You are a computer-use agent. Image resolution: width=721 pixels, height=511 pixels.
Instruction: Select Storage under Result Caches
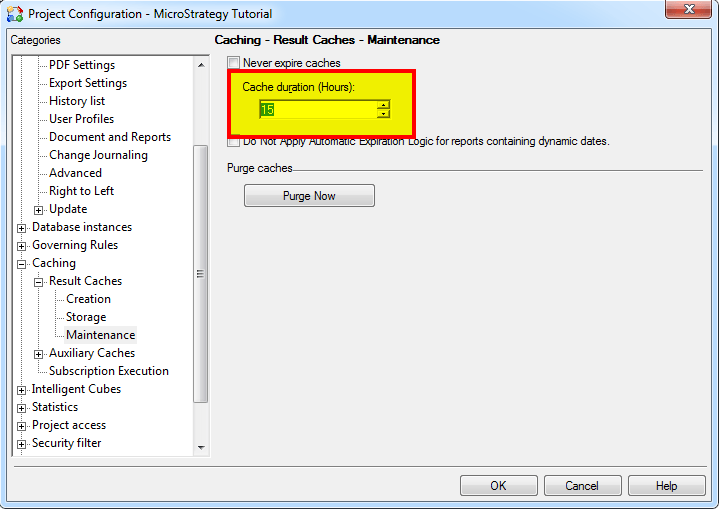[86, 317]
